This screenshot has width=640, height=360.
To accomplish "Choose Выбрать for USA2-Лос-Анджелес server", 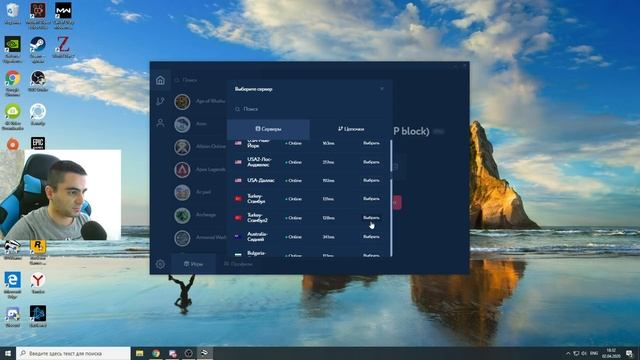I will coord(371,162).
